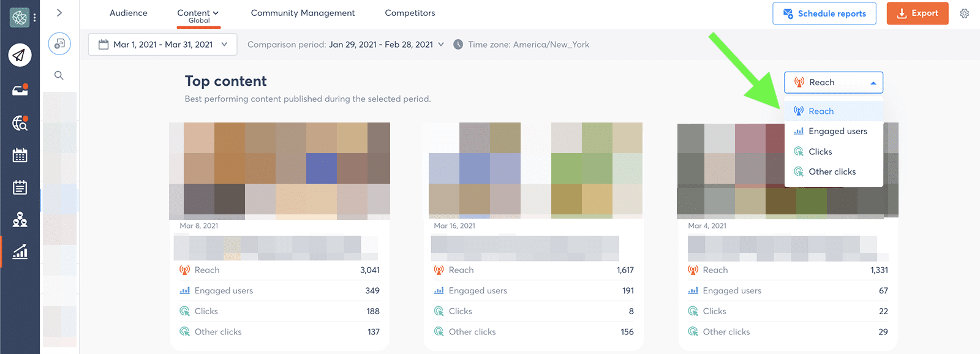Open the inbox tray icon in sidebar
Viewport: 980px width, 354px height.
[20, 90]
